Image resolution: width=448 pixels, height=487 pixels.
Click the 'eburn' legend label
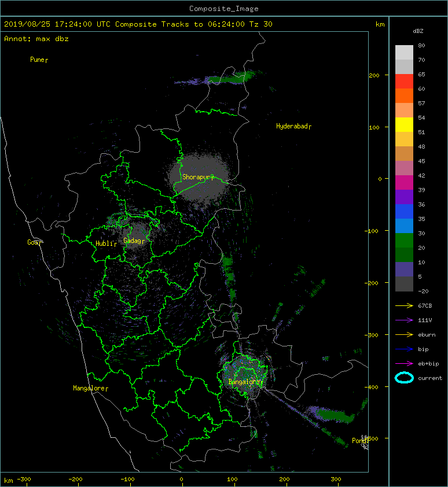pos(427,335)
